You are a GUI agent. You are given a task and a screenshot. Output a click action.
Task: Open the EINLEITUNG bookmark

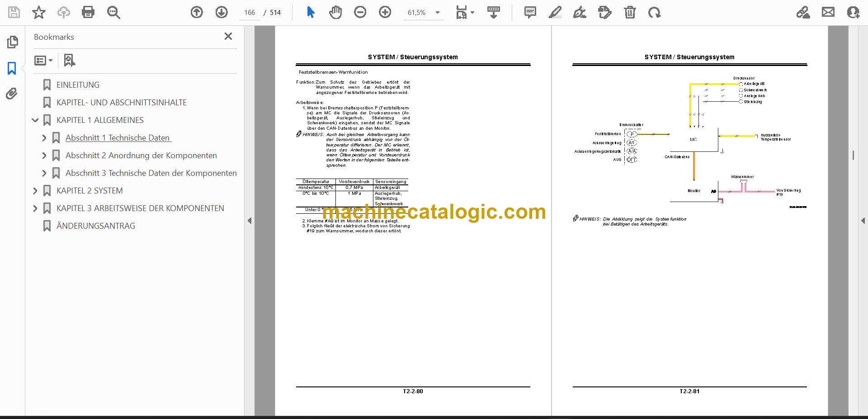tap(78, 85)
